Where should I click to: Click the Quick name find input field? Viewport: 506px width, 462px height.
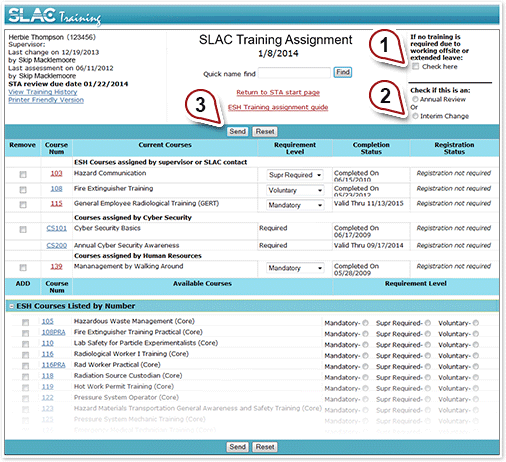pos(294,73)
